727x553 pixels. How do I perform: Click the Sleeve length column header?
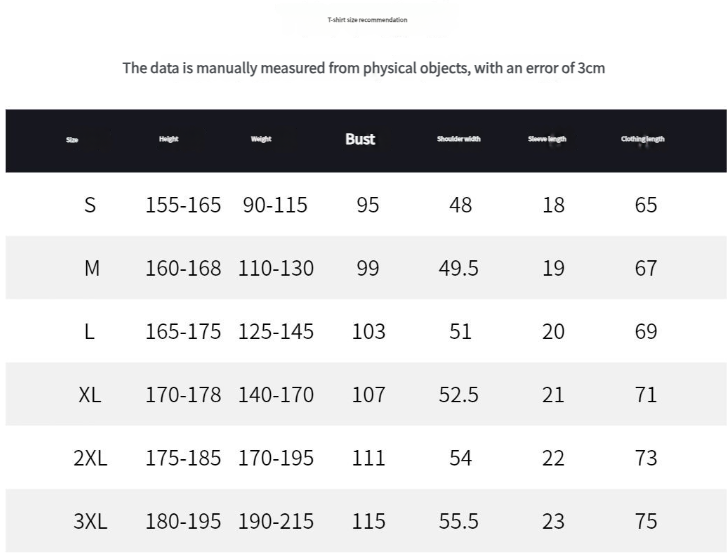547,139
